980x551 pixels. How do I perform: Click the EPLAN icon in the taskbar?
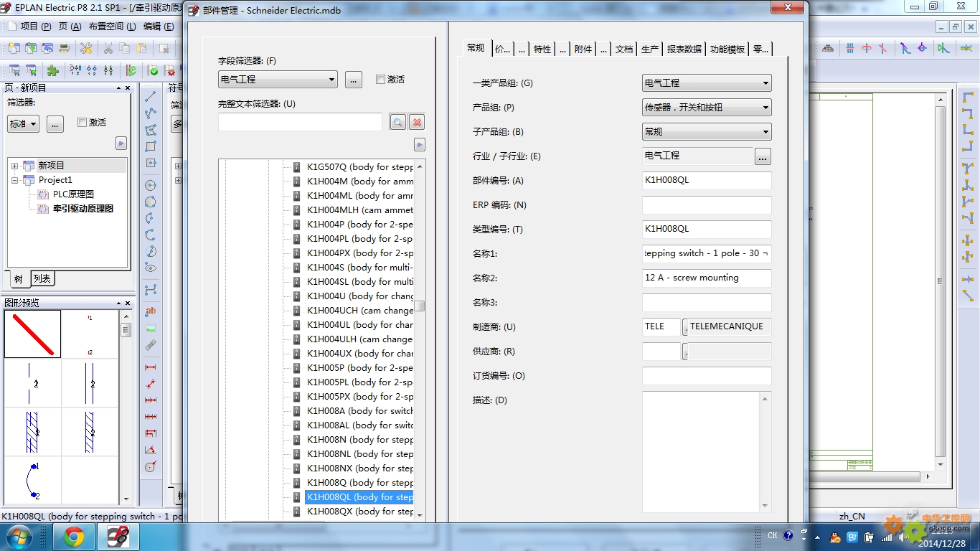(x=118, y=537)
